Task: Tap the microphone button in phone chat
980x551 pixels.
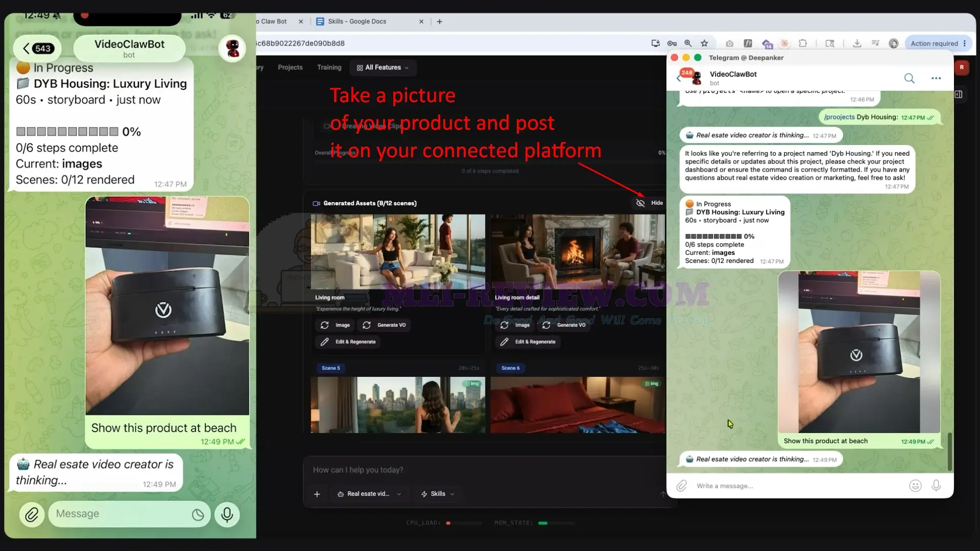Action: pyautogui.click(x=227, y=514)
